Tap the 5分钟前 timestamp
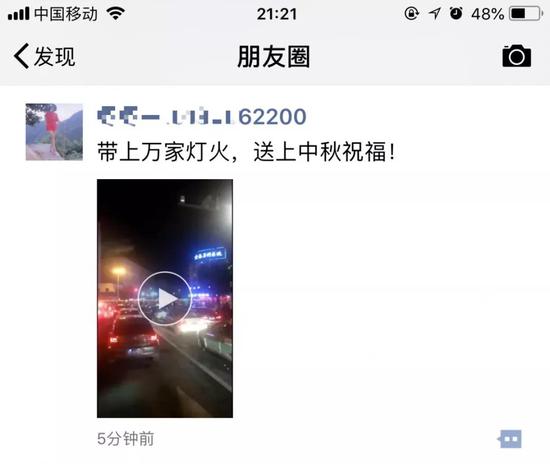 [125, 439]
